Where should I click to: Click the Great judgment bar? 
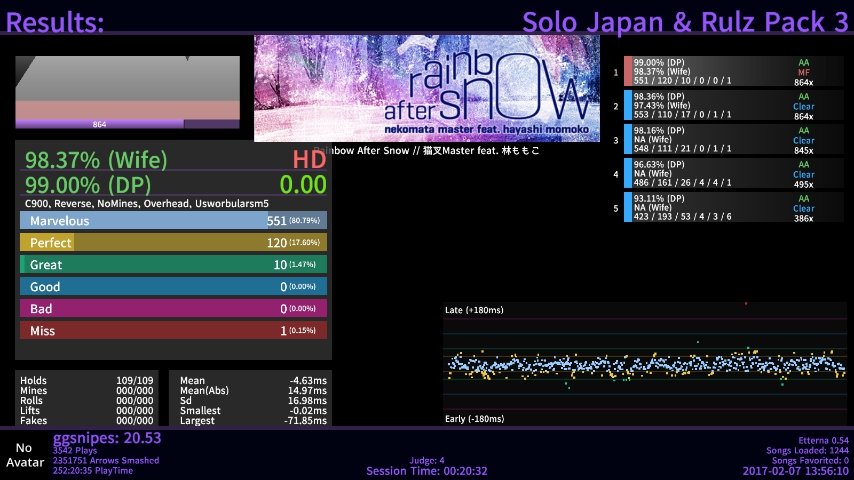[x=173, y=264]
